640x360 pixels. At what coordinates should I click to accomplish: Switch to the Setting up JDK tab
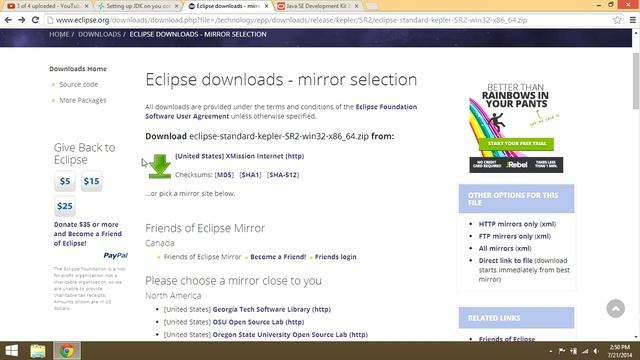point(138,6)
